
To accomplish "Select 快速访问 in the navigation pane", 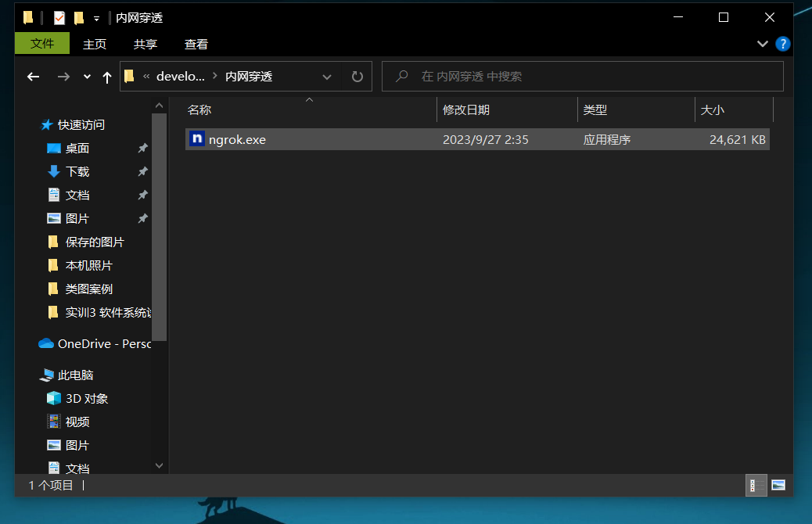I will [81, 125].
